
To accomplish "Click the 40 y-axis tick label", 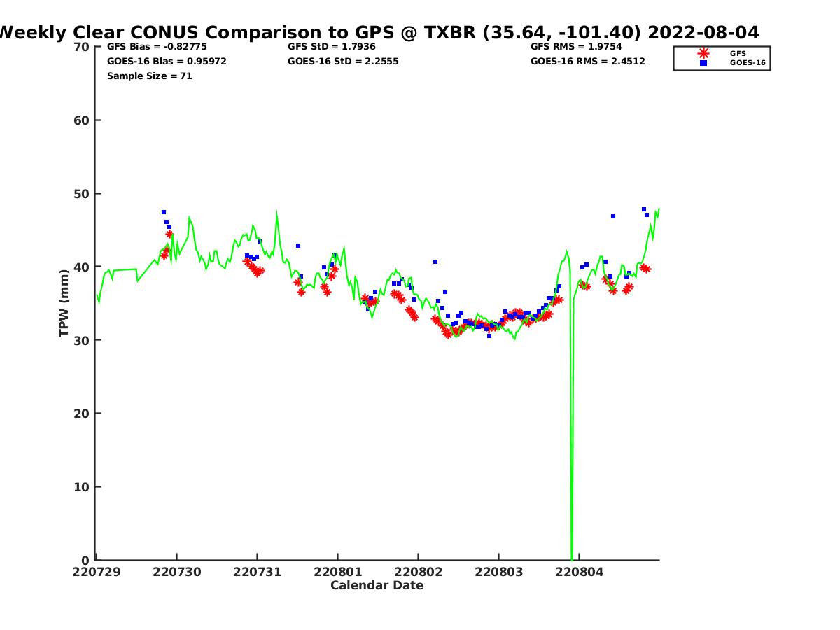I will click(x=82, y=267).
